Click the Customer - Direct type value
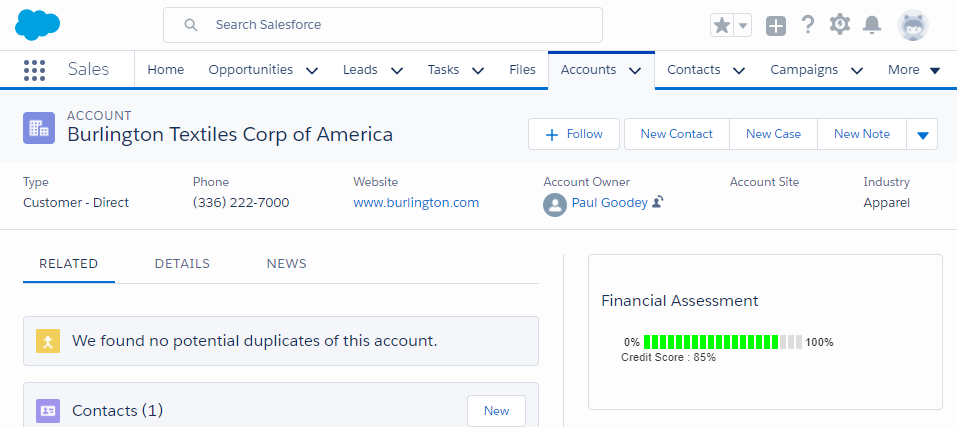This screenshot has height=427, width=957. click(x=76, y=203)
